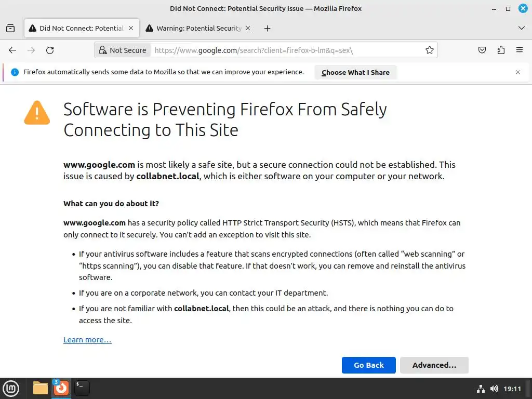The height and width of the screenshot is (399, 532).
Task: Open the Pocket save icon
Action: [x=482, y=50]
